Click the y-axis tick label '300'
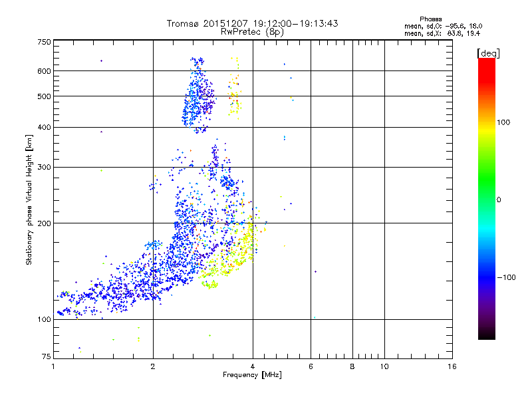This screenshot has height=399, width=532. coord(45,168)
